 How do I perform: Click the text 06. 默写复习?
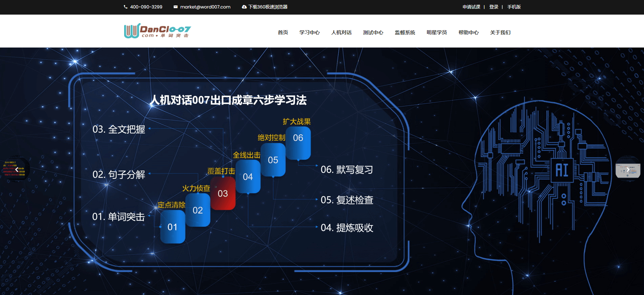point(347,169)
